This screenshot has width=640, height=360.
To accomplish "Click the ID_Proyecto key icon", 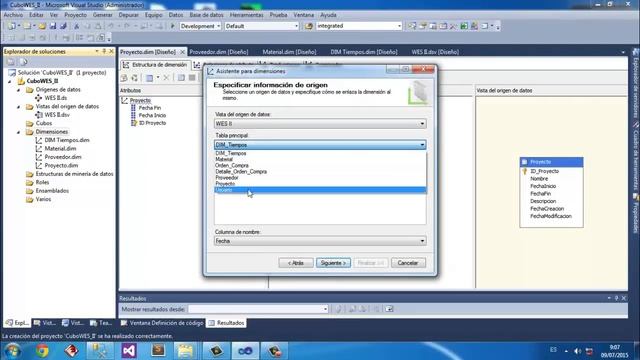I will (525, 171).
